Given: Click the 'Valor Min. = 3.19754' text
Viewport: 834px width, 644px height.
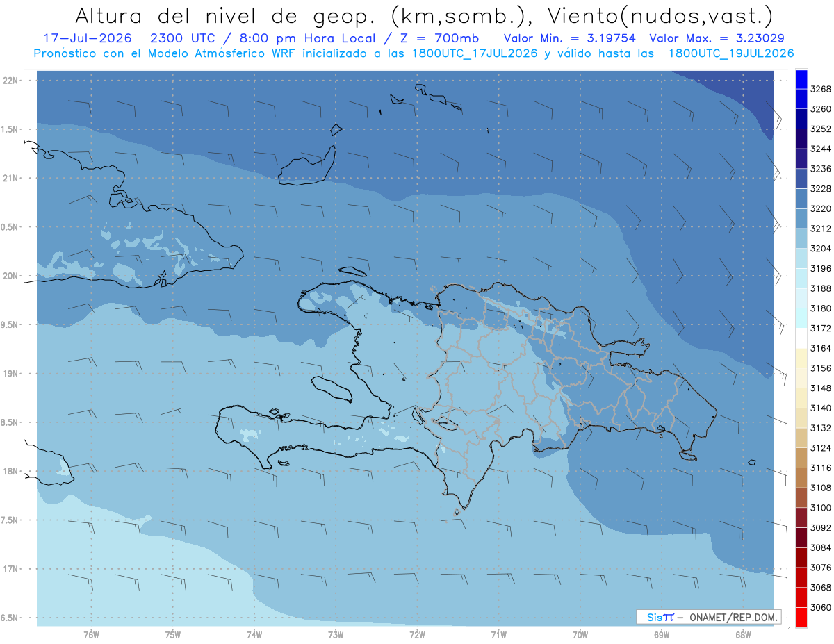Looking at the screenshot, I should click(x=570, y=38).
